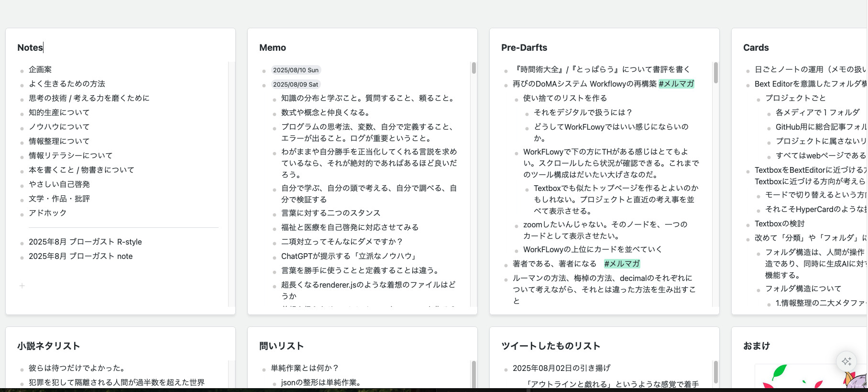The image size is (868, 392).
Task: Select やさしい自己啓発
Action: (x=59, y=184)
